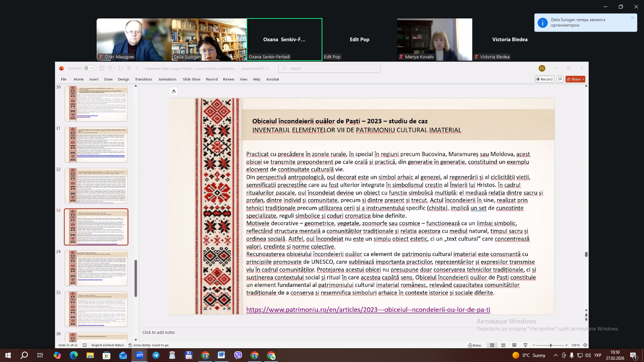Toggle AutoSave on
Screen dimensions: 644x362
click(90, 68)
